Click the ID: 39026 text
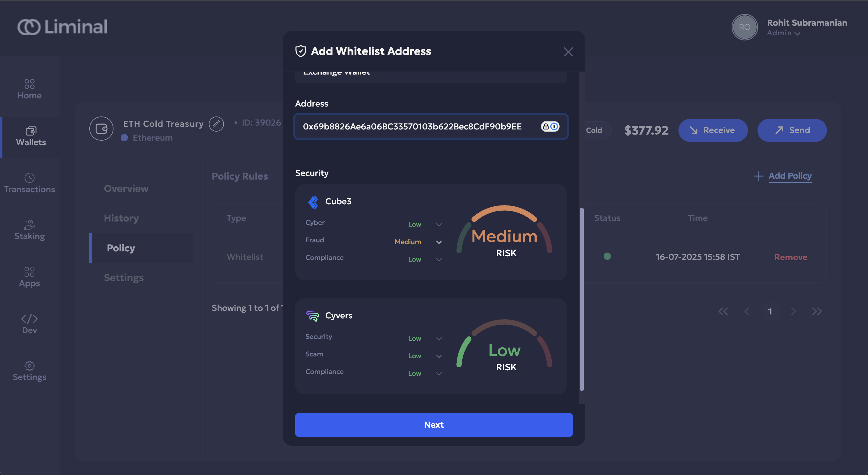The width and height of the screenshot is (868, 475). tap(261, 122)
